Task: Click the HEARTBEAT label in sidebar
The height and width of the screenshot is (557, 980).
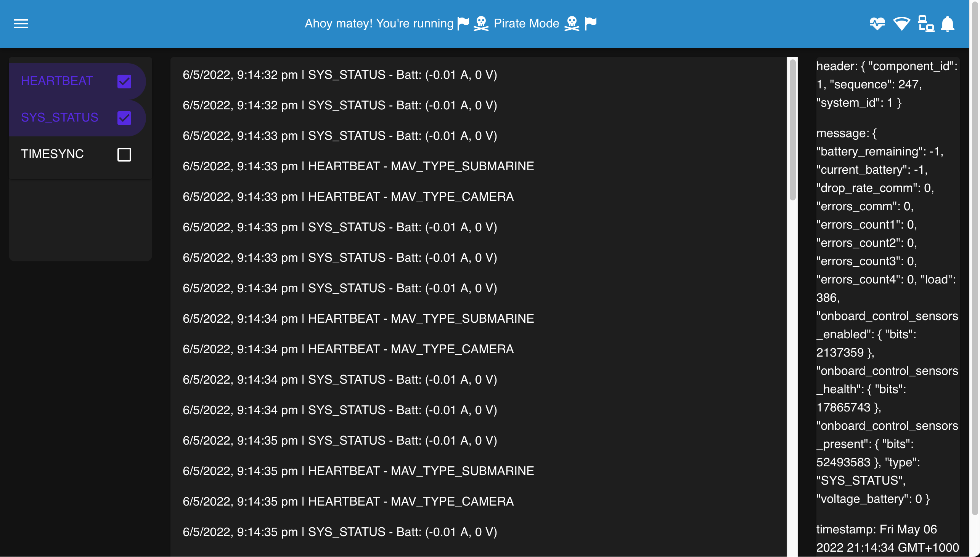Action: click(56, 81)
